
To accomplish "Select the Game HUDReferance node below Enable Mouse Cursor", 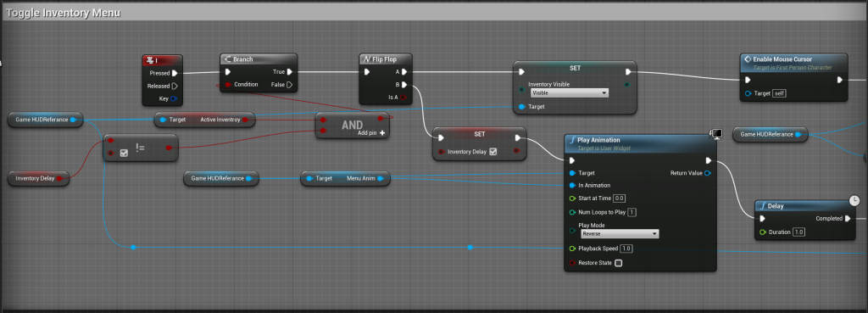I will 770,134.
